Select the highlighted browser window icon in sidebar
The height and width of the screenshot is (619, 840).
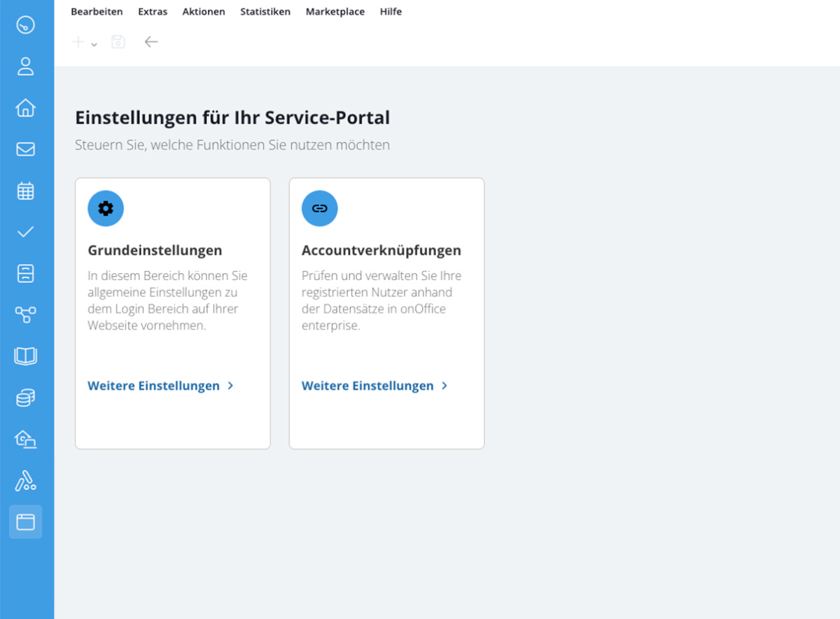[x=25, y=522]
